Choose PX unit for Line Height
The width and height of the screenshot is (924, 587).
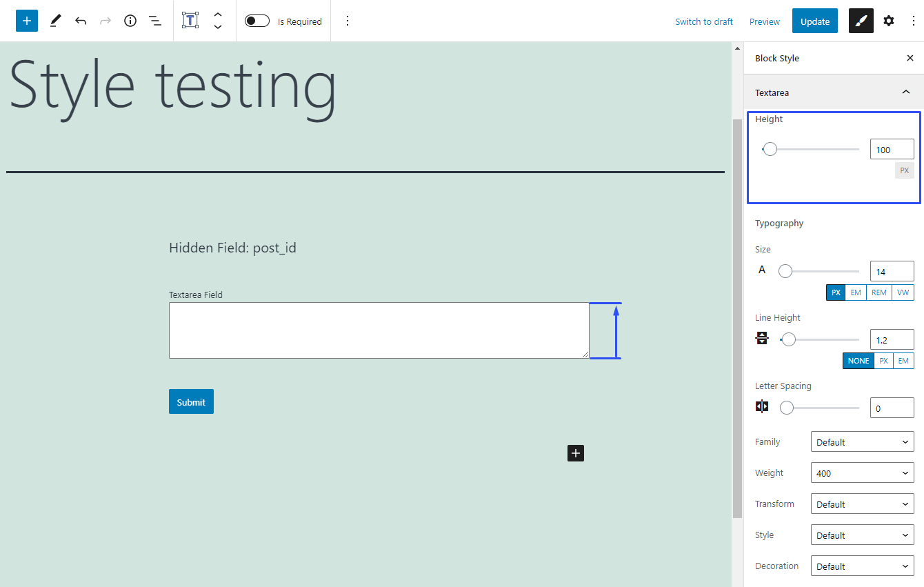point(883,361)
